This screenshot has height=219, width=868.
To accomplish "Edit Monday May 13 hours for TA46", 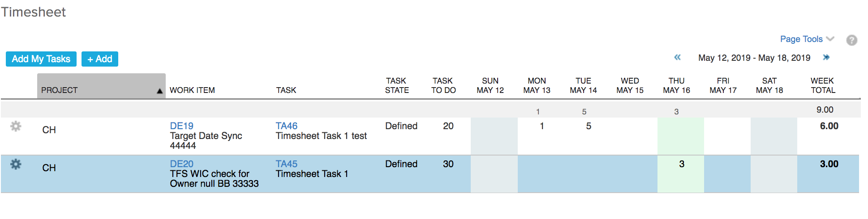I will point(541,126).
